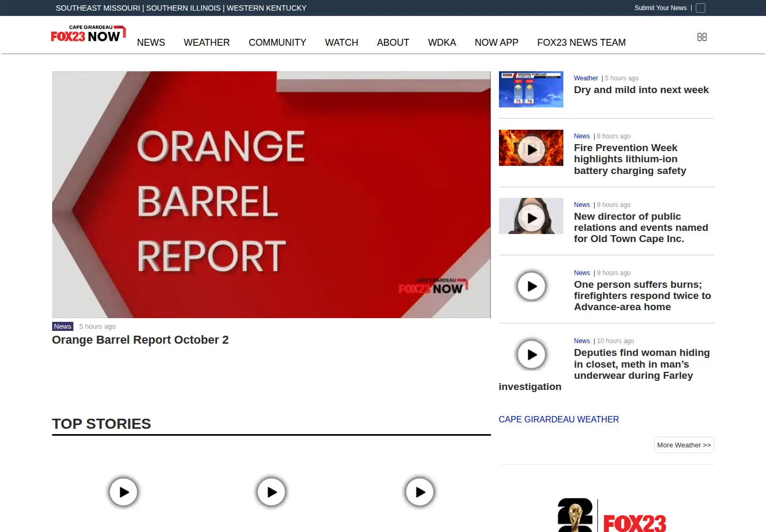Open the NEWS menu
The height and width of the screenshot is (532, 766).
[x=151, y=43]
